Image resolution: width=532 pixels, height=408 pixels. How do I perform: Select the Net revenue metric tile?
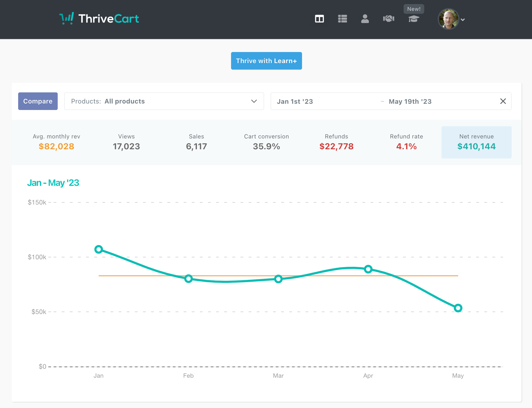476,142
